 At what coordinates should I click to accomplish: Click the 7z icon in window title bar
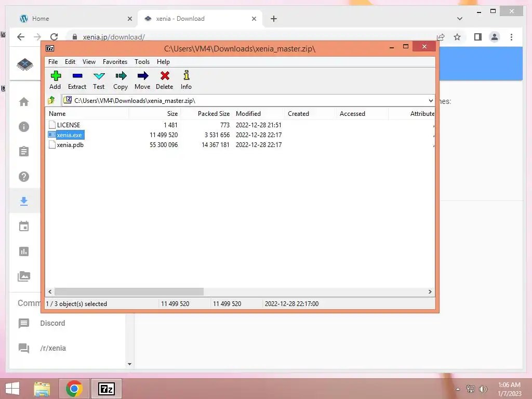click(x=50, y=48)
